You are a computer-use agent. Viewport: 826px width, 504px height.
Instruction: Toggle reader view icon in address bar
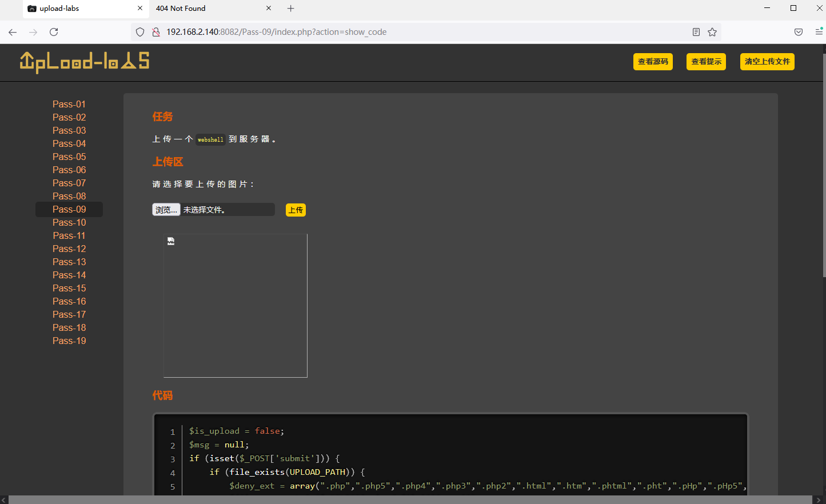coord(696,32)
